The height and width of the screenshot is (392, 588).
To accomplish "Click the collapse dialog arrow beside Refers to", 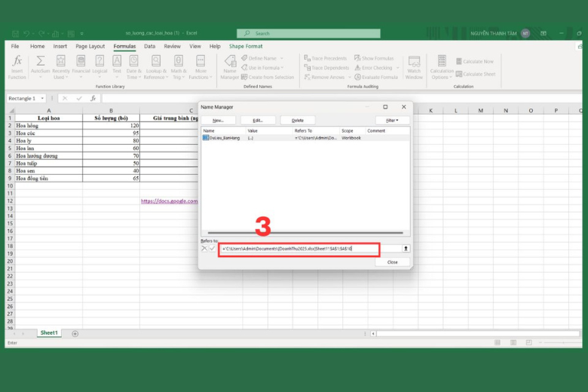I will [x=406, y=248].
